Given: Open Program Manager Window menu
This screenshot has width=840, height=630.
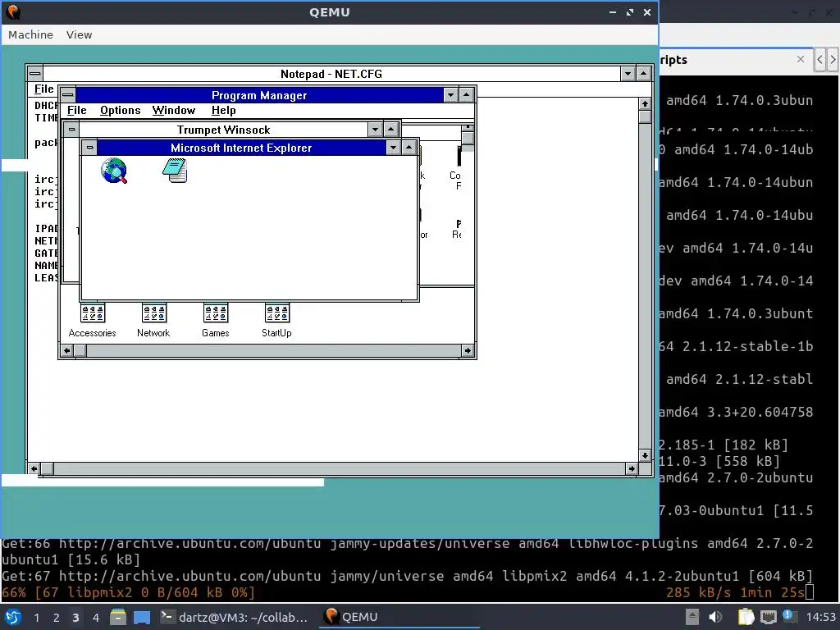Looking at the screenshot, I should (174, 111).
